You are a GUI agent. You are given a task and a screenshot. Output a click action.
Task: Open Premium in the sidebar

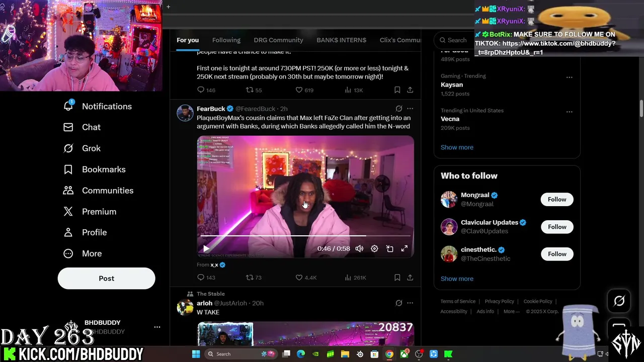(90, 212)
